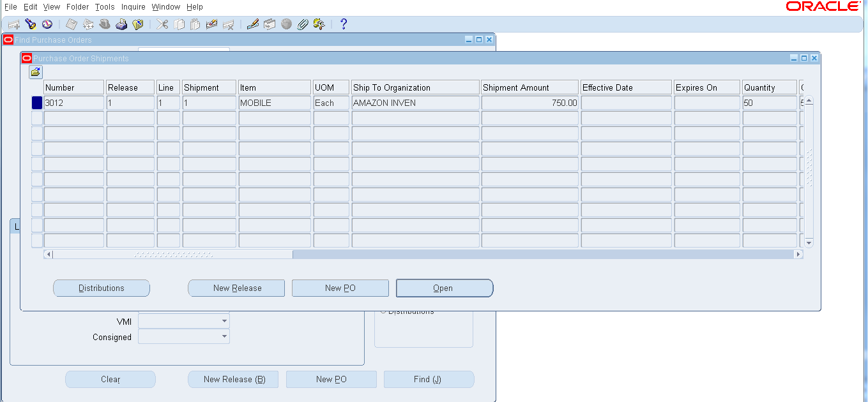Click the Next Step toolbar icon
The height and width of the screenshot is (402, 868).
coord(88,24)
